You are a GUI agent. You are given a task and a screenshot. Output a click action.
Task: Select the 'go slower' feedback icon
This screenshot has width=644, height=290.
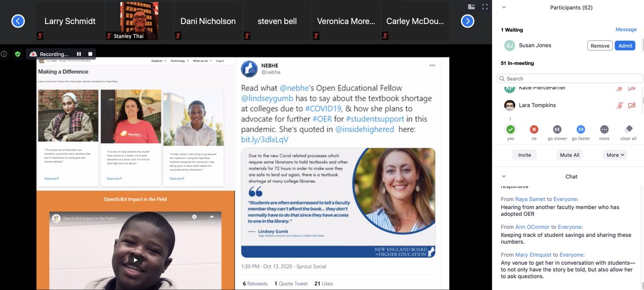click(x=557, y=129)
